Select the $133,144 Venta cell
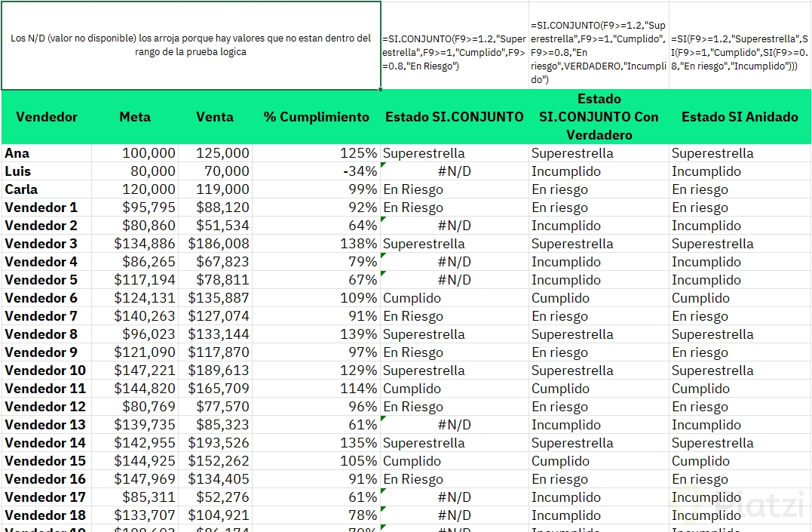This screenshot has width=812, height=532. pos(215,334)
